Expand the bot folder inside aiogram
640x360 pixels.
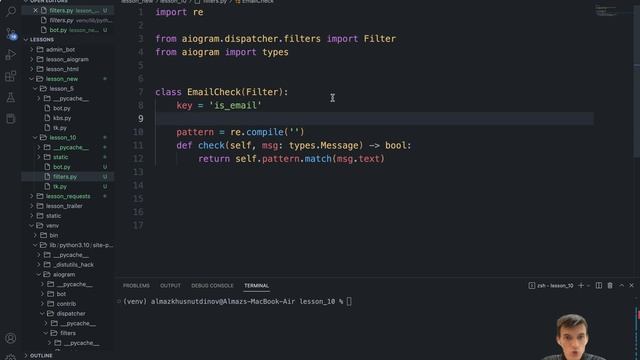pyautogui.click(x=61, y=294)
